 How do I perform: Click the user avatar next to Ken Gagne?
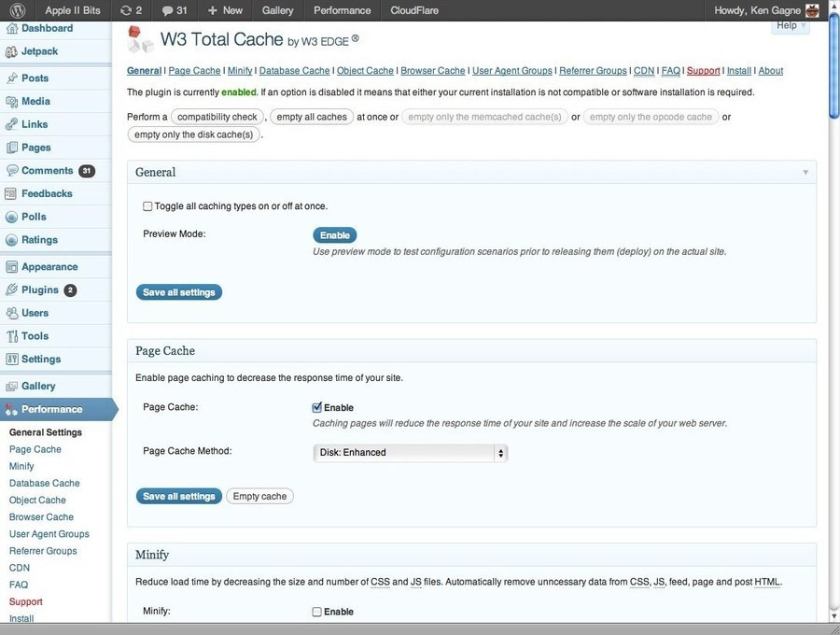point(812,10)
